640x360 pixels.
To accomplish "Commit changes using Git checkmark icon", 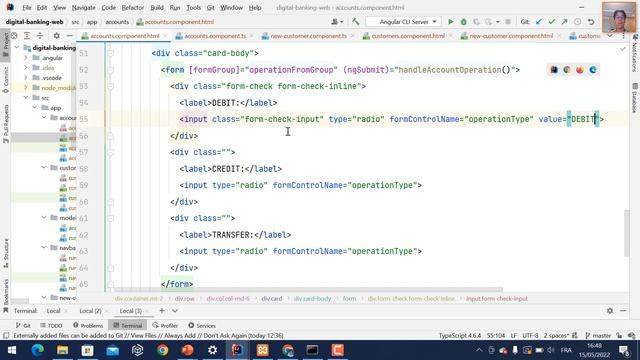I will tap(552, 22).
